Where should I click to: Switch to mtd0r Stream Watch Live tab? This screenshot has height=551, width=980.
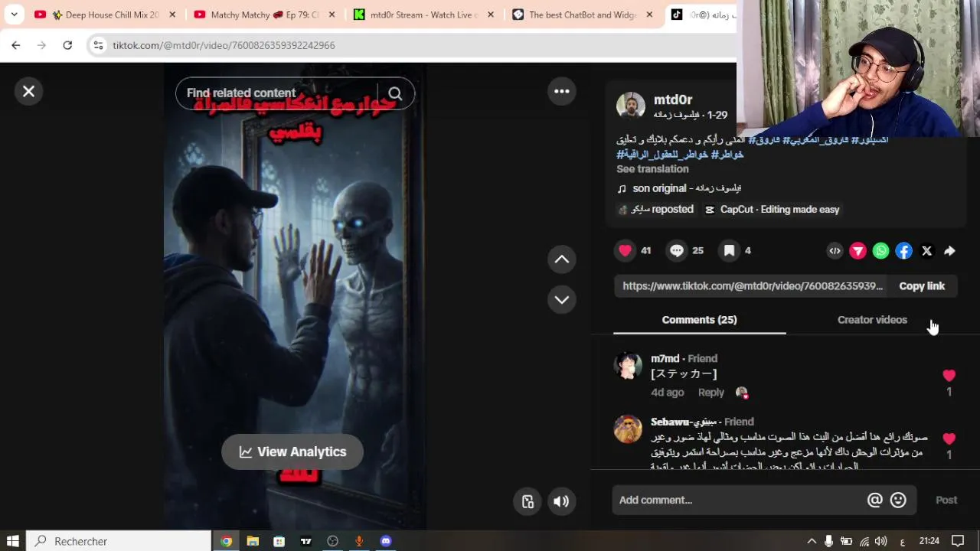pos(422,15)
